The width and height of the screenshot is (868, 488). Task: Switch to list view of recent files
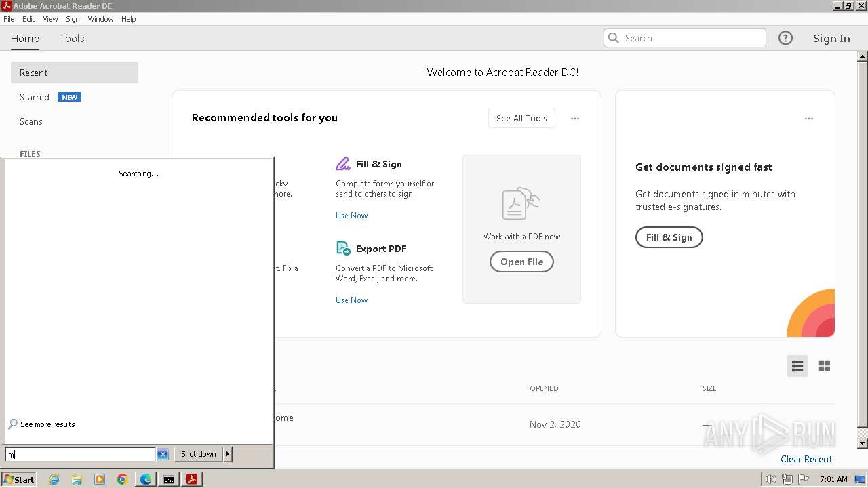coord(797,366)
